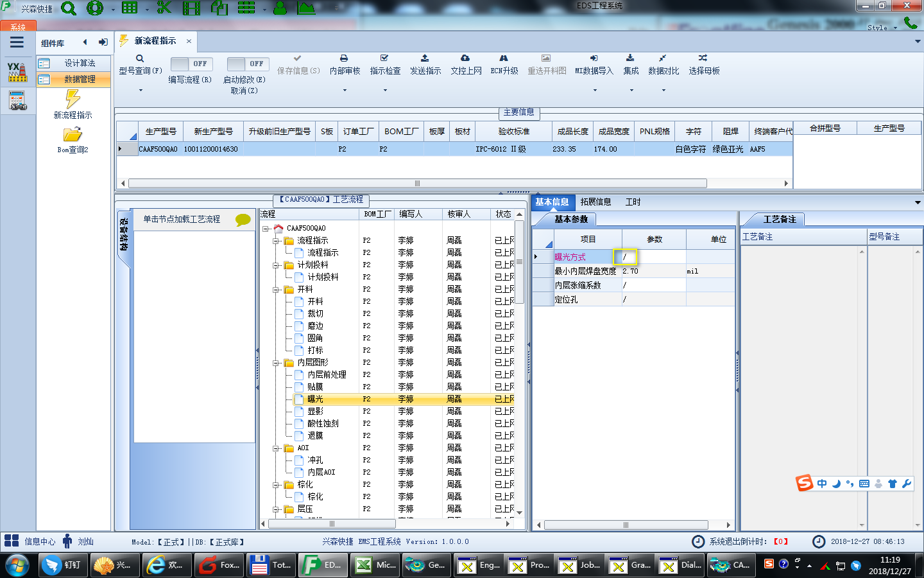Click the green table grid icon
Screen dimensions: 924x578
130,8
